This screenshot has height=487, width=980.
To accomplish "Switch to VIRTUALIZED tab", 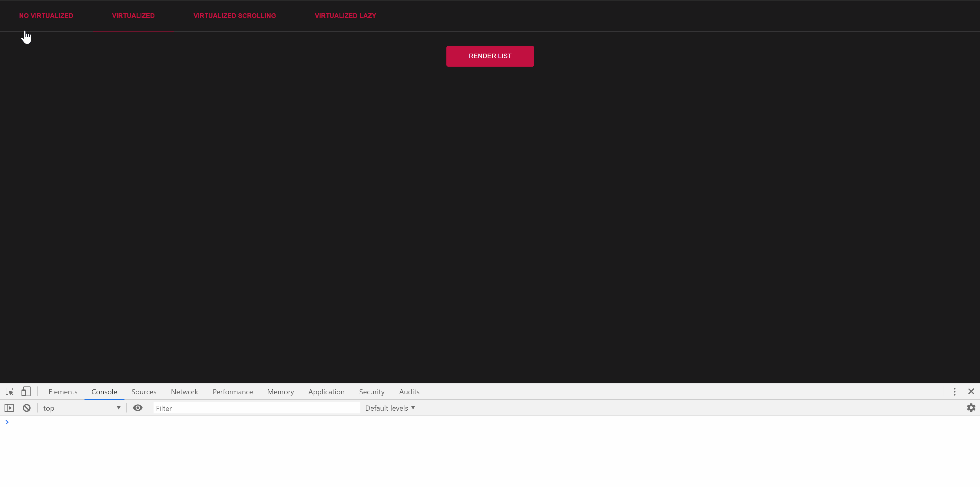I will click(133, 16).
